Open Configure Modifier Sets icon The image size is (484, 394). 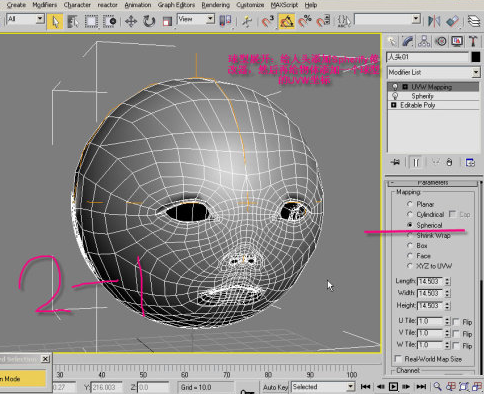click(470, 162)
